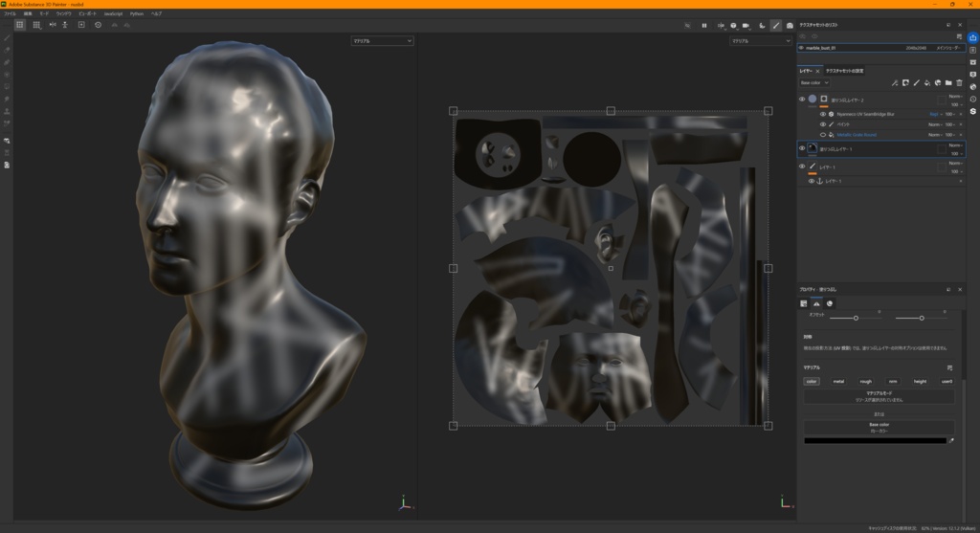Select the Material Picker tool in left toolbar

click(7, 123)
